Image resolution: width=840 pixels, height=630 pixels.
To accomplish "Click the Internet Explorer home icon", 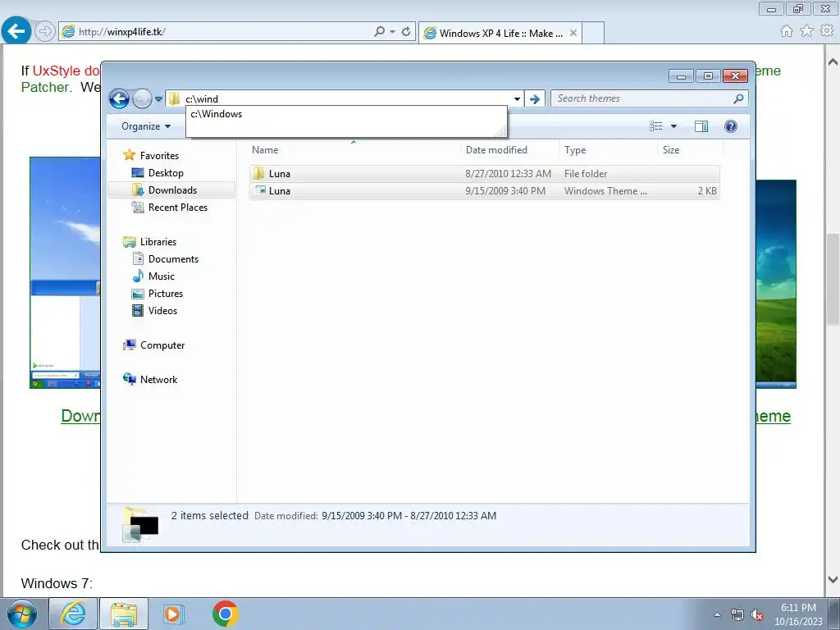I will click(787, 31).
